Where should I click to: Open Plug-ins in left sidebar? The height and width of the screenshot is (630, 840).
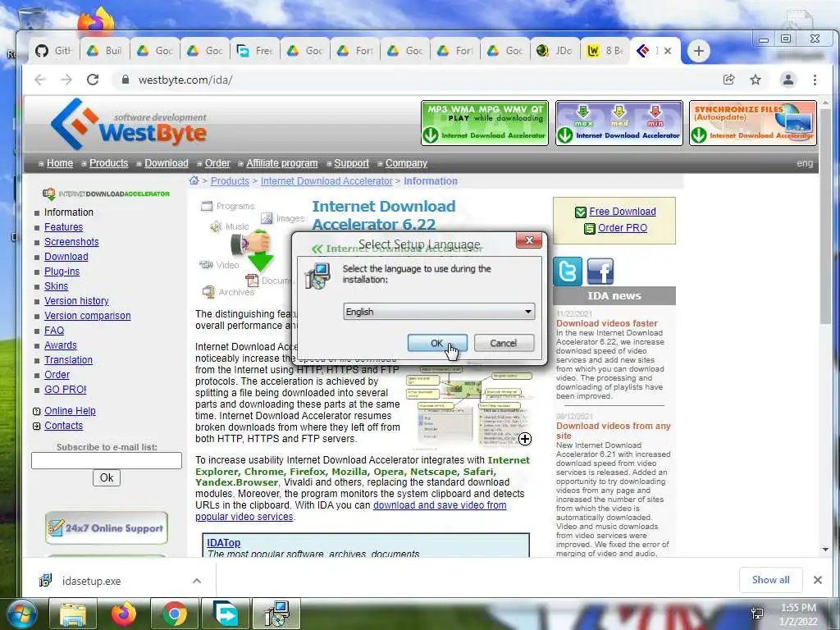tap(62, 271)
